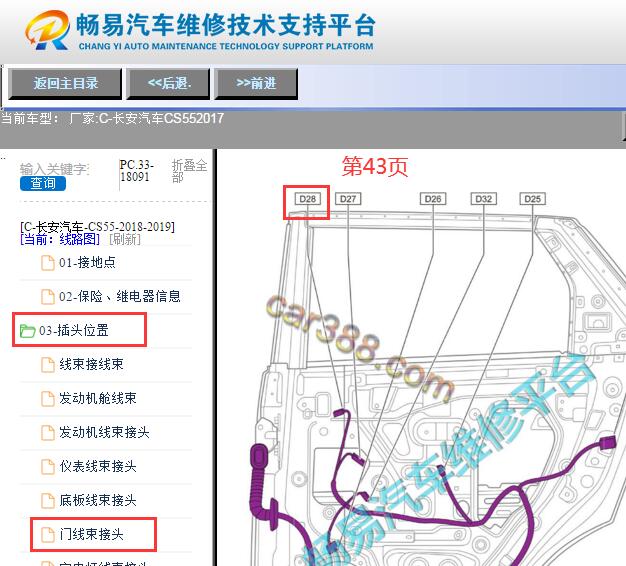The height and width of the screenshot is (566, 626).
Task: Click the document icon beside 门线束接头
Action: click(48, 534)
